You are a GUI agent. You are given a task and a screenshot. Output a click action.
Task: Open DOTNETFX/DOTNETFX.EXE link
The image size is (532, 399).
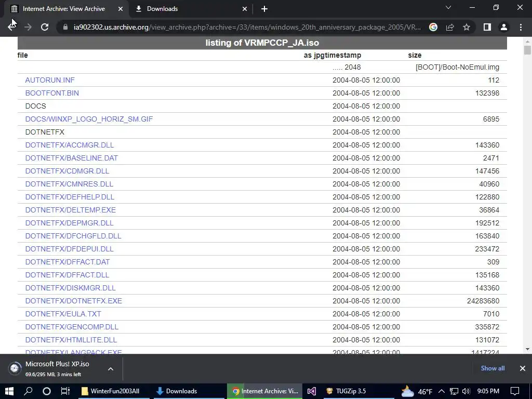click(74, 301)
